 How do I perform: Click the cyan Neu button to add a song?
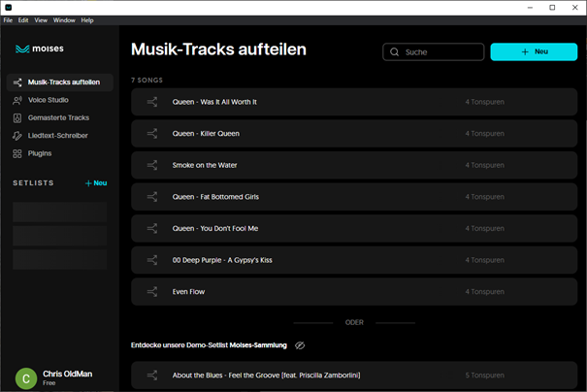click(534, 51)
